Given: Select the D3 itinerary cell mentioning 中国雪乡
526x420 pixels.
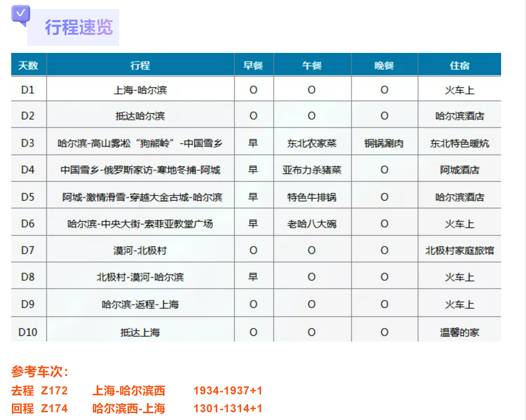Looking at the screenshot, I should (x=140, y=143).
